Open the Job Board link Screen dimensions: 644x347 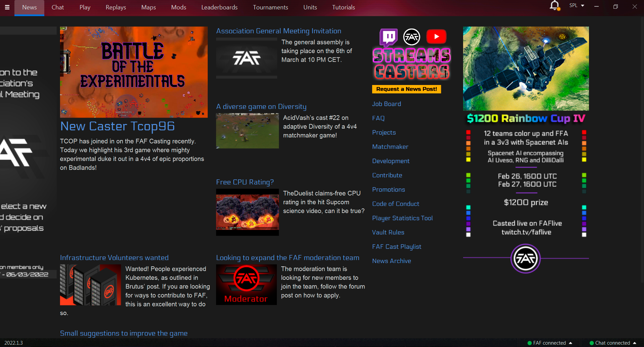[x=387, y=104]
